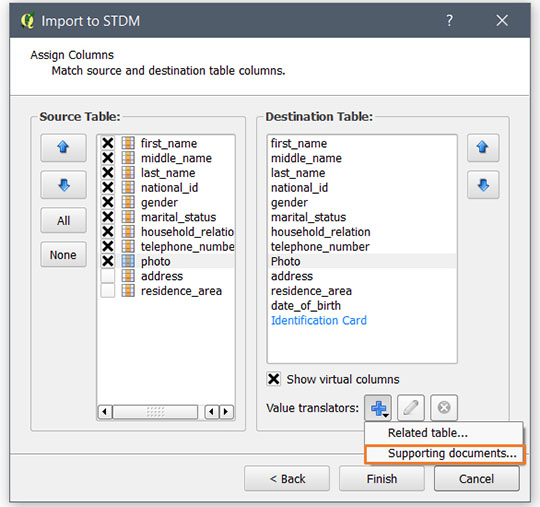Uncheck the national_id source checkbox

(x=108, y=187)
